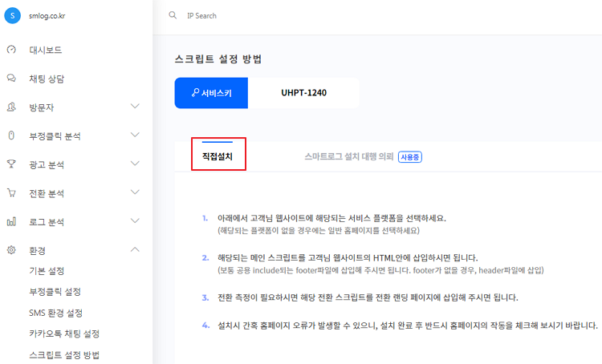Open 대시보드 via its gauge icon
The height and width of the screenshot is (364, 602).
11,50
